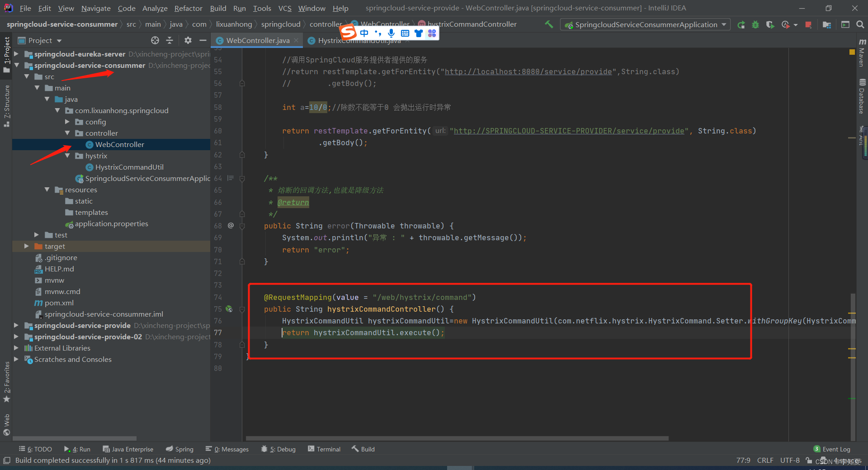Toggle tool window bars icon in status bar
The height and width of the screenshot is (470, 868).
coord(6,461)
